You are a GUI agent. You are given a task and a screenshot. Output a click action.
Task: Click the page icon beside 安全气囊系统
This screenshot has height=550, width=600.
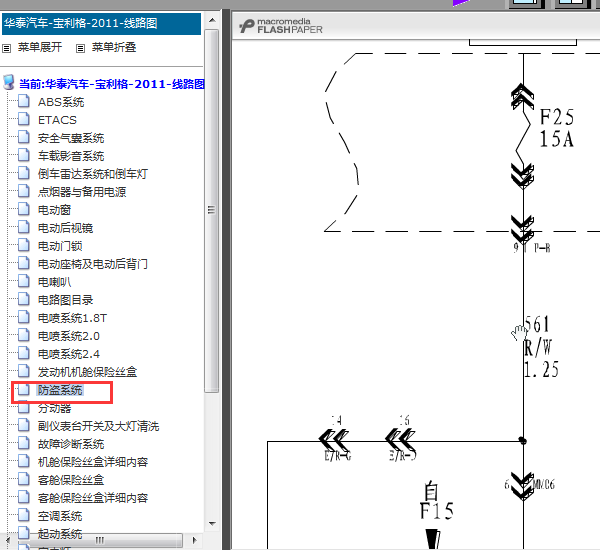click(x=24, y=137)
